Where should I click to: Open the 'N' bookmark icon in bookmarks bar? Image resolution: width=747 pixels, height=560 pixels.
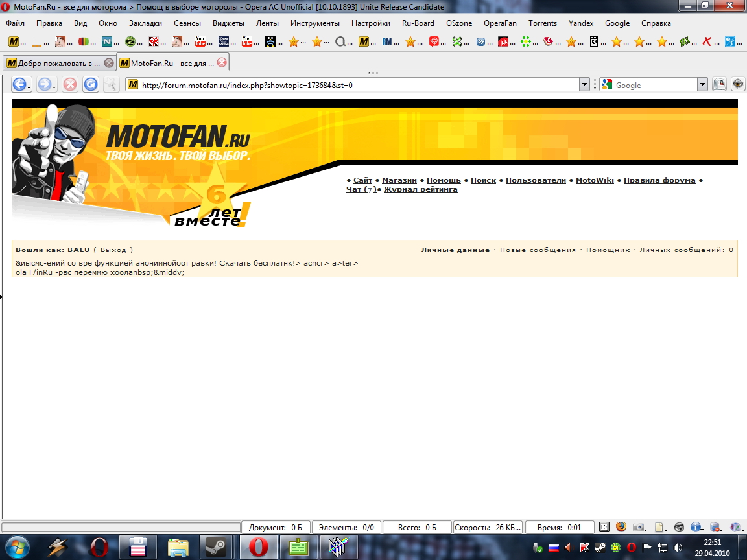coord(107,42)
